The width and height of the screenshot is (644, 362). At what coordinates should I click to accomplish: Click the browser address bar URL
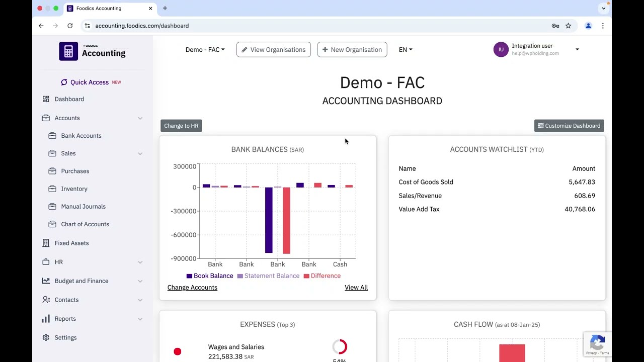142,26
